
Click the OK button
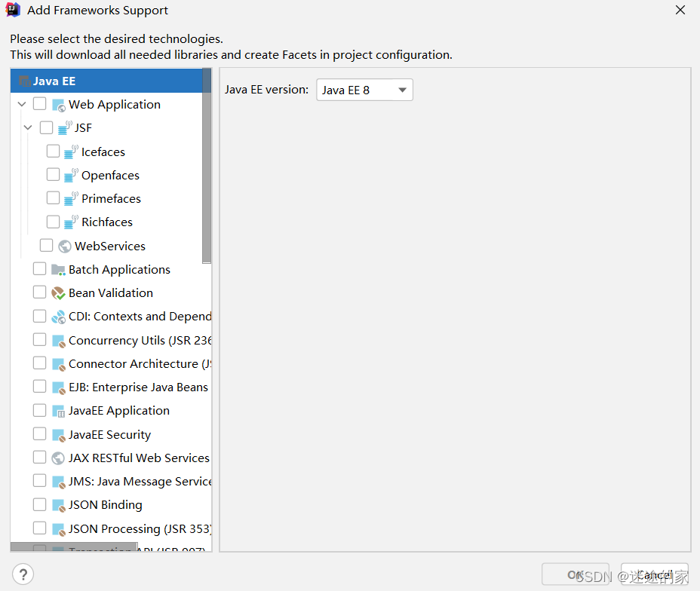coord(576,574)
